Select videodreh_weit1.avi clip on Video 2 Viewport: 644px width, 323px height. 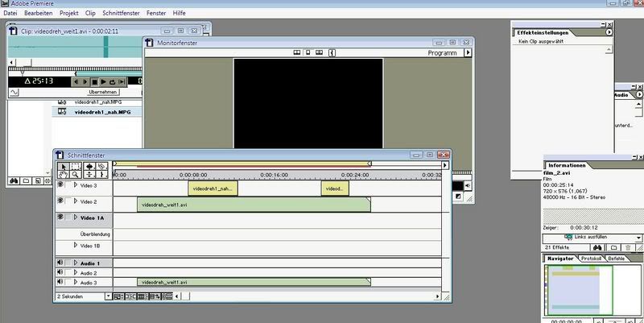point(254,205)
